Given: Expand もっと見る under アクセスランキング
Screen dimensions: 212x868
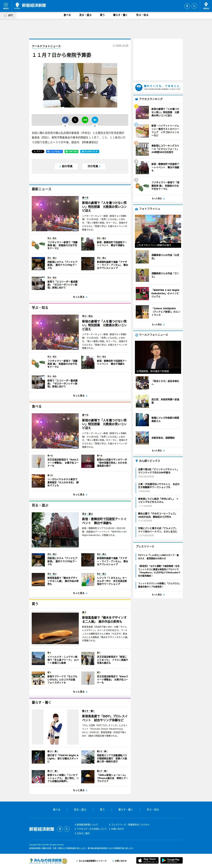Looking at the screenshot, I should pyautogui.click(x=158, y=198).
